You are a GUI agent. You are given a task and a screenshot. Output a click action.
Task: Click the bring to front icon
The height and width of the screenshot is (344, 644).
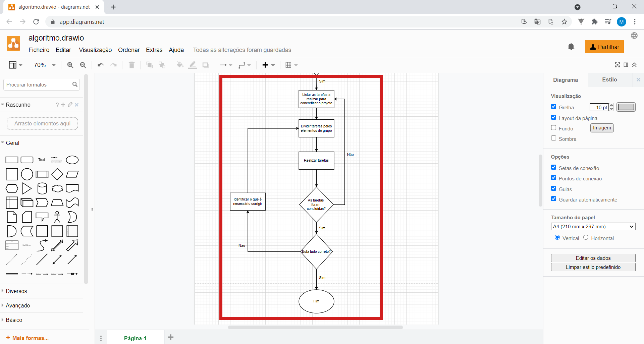[150, 65]
